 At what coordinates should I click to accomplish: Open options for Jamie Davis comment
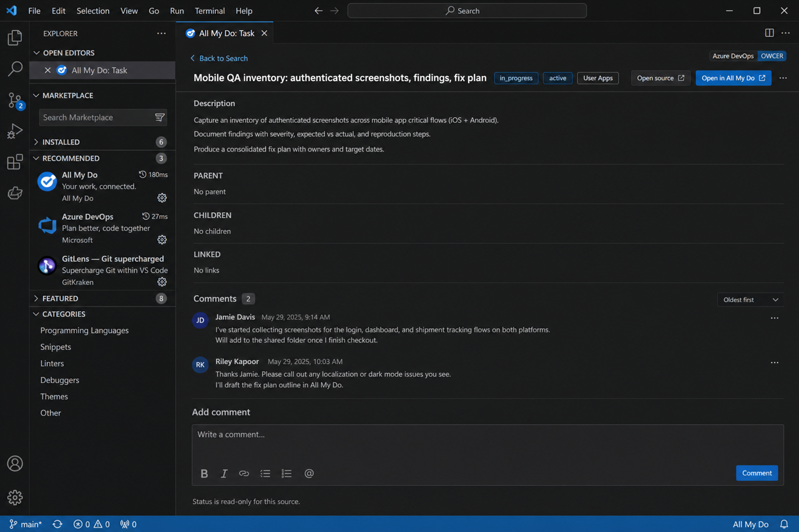tap(775, 318)
